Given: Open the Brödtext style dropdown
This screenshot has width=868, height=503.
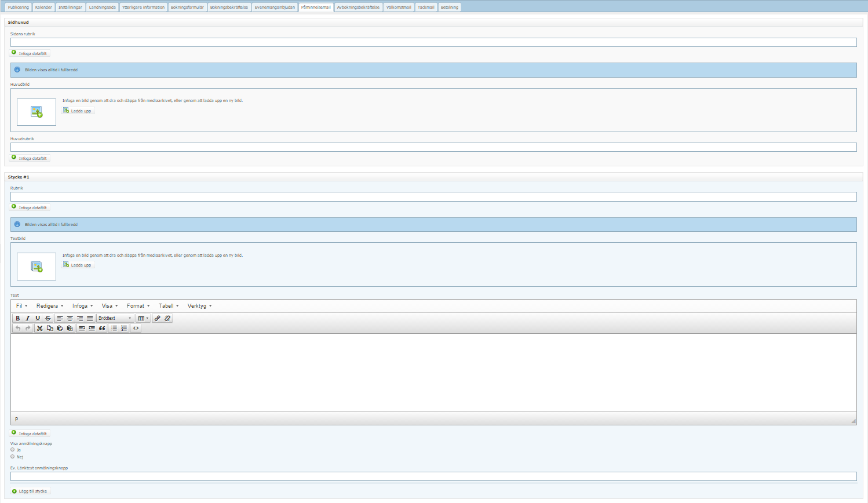Looking at the screenshot, I should pos(115,318).
